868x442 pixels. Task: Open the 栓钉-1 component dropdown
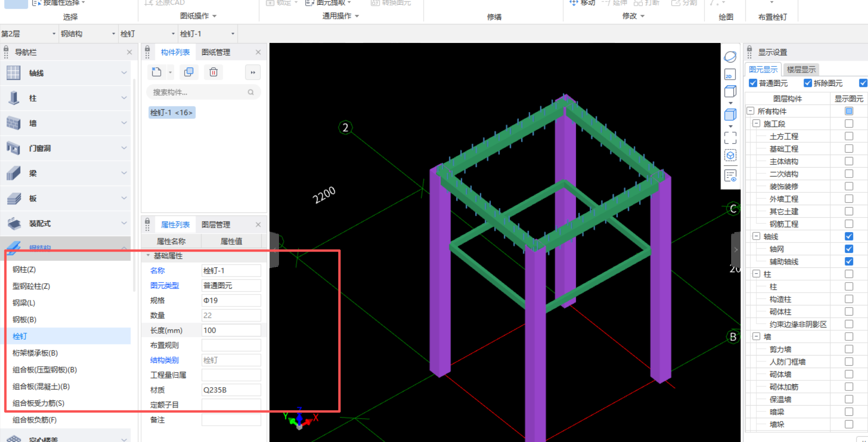207,34
